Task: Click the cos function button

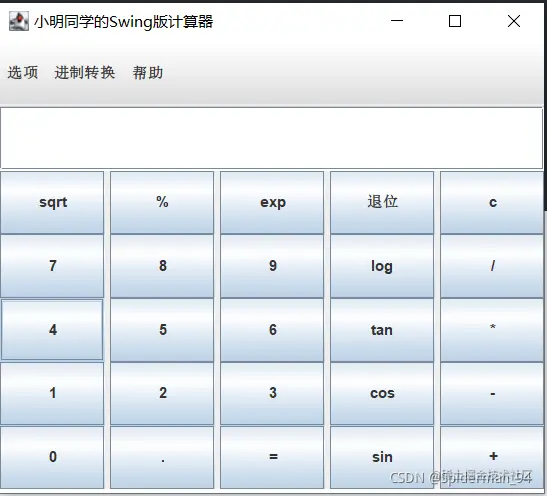Action: 382,393
